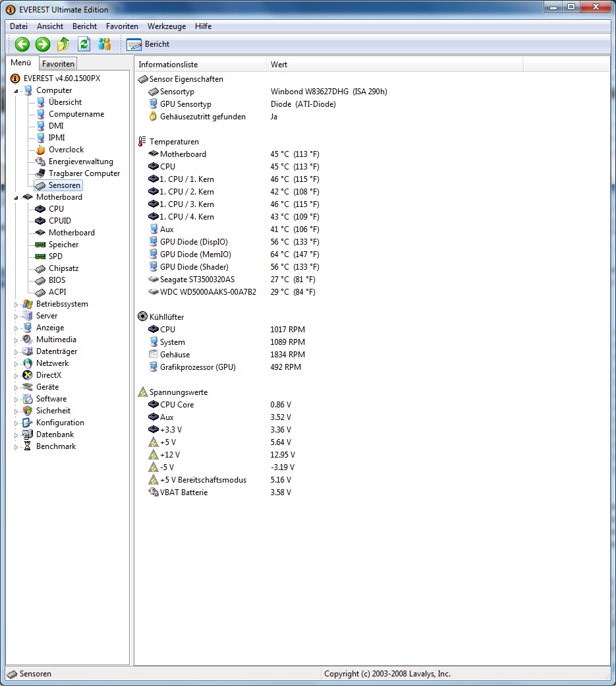The height and width of the screenshot is (687, 616).
Task: Click the green Back arrow icon
Action: pos(22,44)
